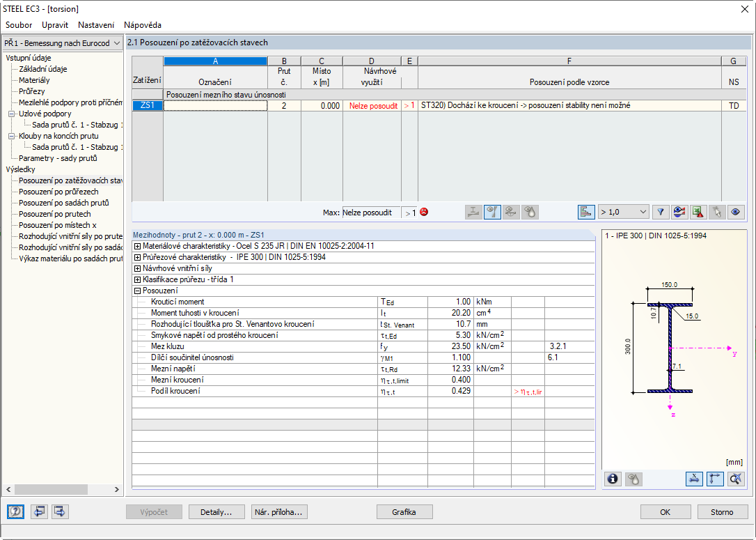Open Posouzení po prutech results
The width and height of the screenshot is (756, 540).
click(x=54, y=214)
